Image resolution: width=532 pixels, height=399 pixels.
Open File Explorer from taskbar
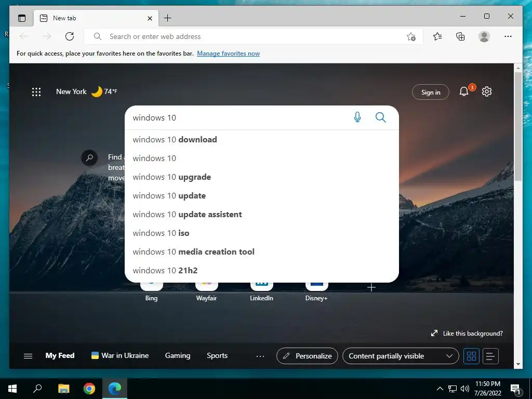tap(63, 389)
